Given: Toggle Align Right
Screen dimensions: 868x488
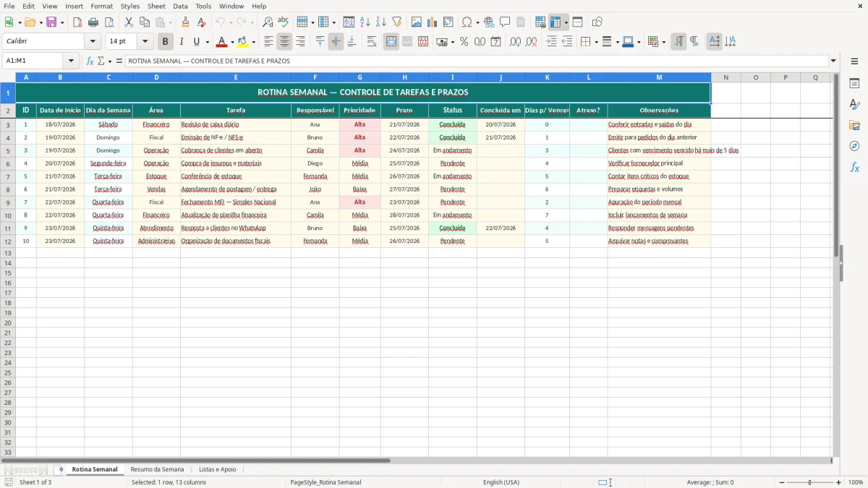Looking at the screenshot, I should (x=300, y=42).
